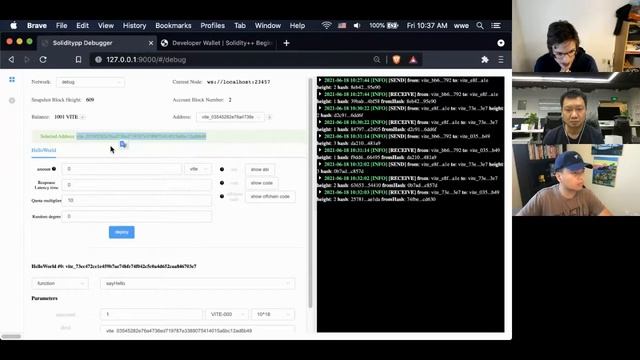Select the grid icon in the left sidebar
The image size is (640, 360).
(x=12, y=80)
